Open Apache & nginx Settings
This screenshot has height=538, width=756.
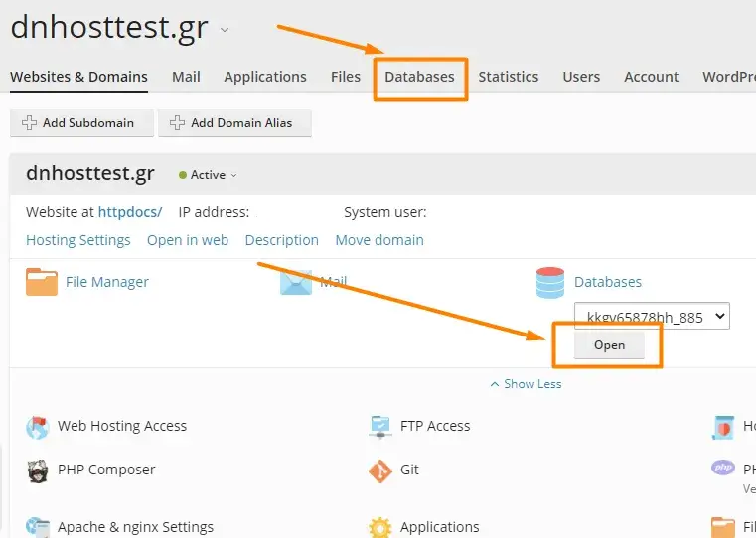click(135, 527)
